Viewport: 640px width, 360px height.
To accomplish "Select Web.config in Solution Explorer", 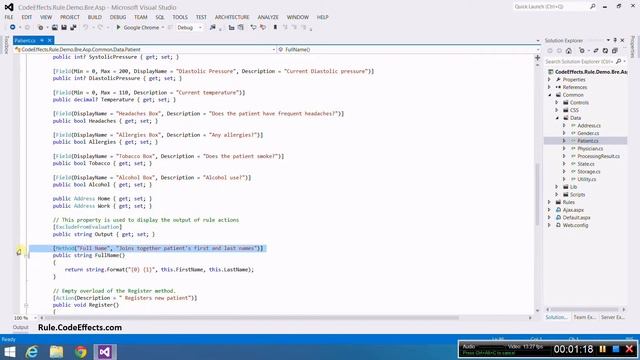I will [x=575, y=225].
